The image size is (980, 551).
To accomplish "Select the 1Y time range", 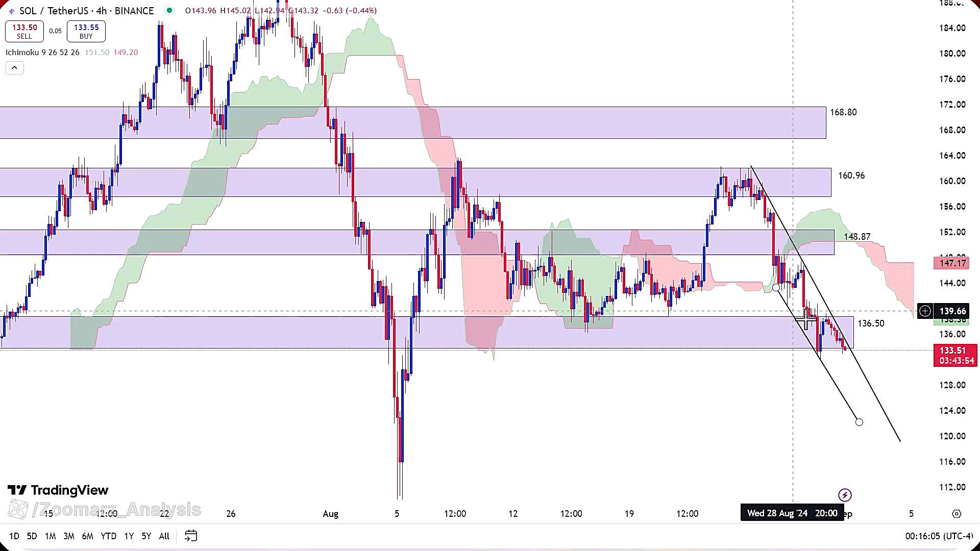I will (129, 536).
